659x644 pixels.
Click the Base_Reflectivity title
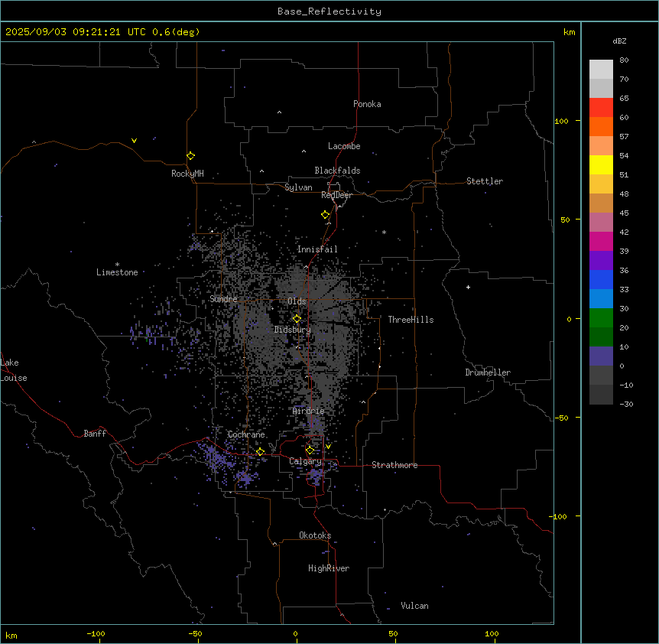point(329,11)
